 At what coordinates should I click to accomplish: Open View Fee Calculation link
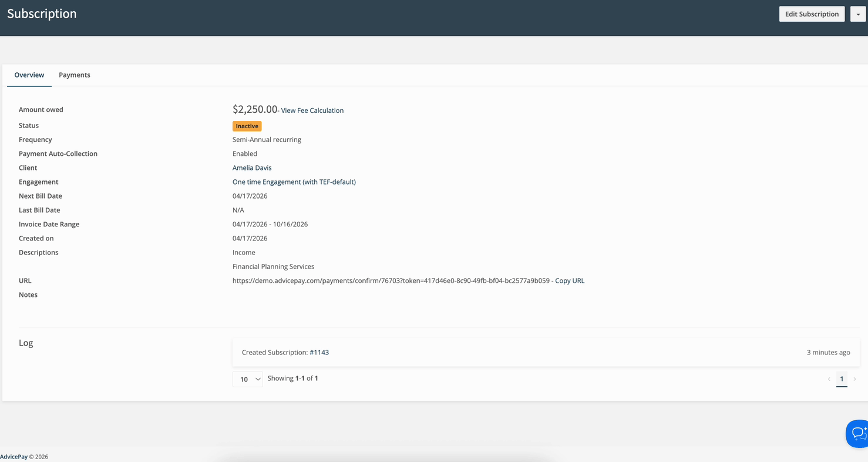click(312, 111)
